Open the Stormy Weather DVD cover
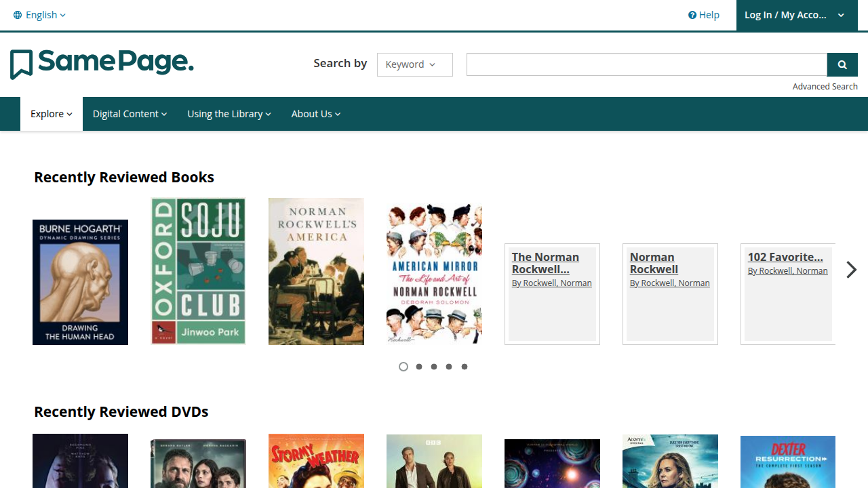The width and height of the screenshot is (868, 488). click(316, 461)
